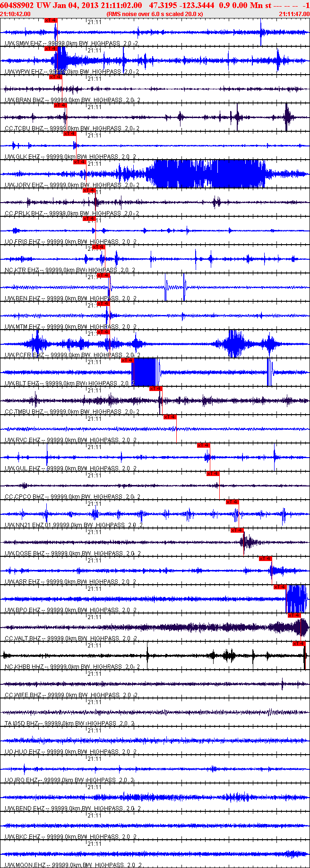
Task: Click the UO.HUO EHZ station label
Action: (23, 752)
